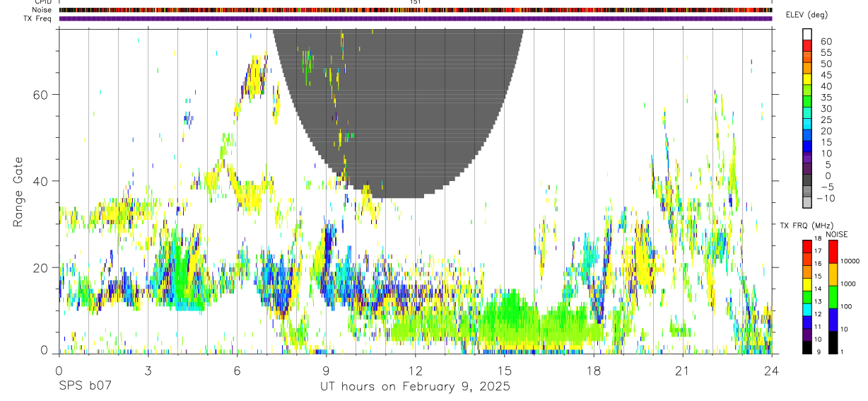The width and height of the screenshot is (868, 401).
Task: Click the NOISE legend label '10000'
Action: point(851,262)
